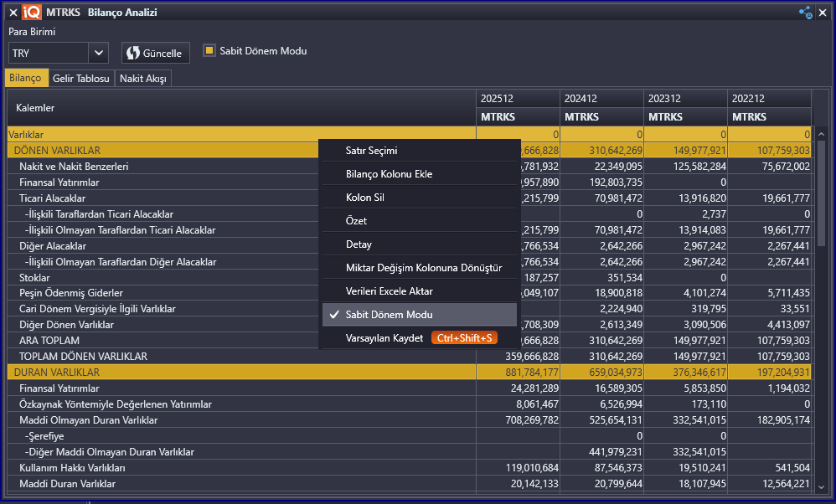The width and height of the screenshot is (836, 504).
Task: Click the share icon in title bar
Action: click(805, 13)
